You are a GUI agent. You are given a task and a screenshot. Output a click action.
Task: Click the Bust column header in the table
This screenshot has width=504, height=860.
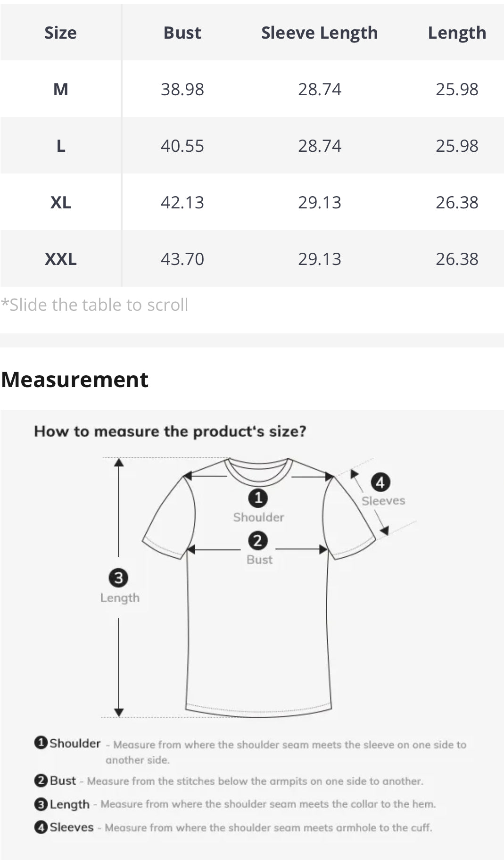click(x=182, y=33)
